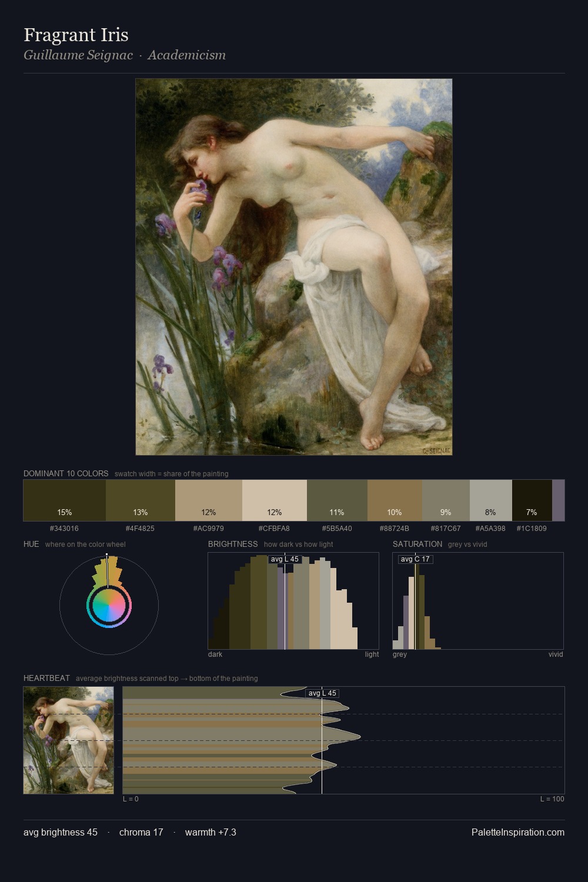
Task: Click the 7% near-black swatch #1C1809
Action: pyautogui.click(x=532, y=500)
